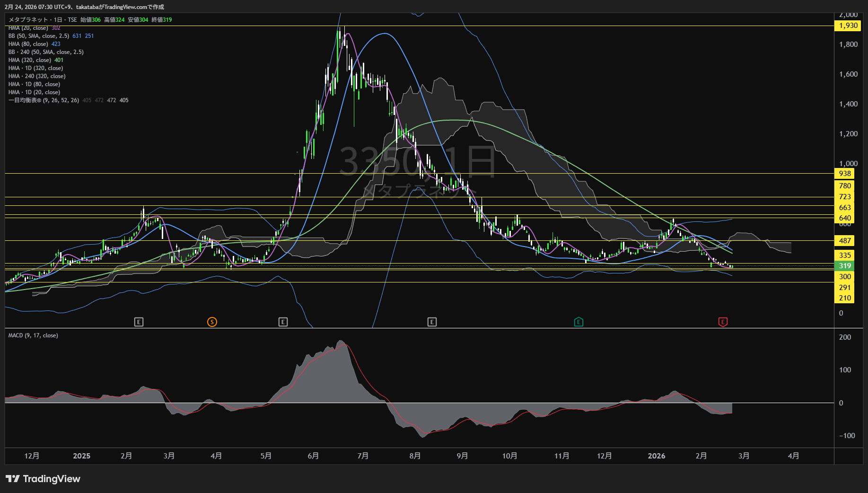Click the yellow 487 price level label
Viewport: 868px width, 493px height.
click(845, 241)
